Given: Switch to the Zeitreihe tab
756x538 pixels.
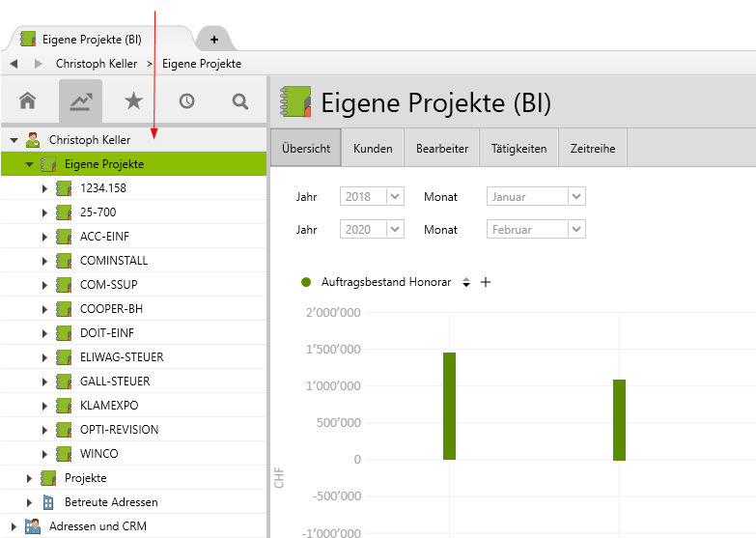Looking at the screenshot, I should click(x=593, y=149).
